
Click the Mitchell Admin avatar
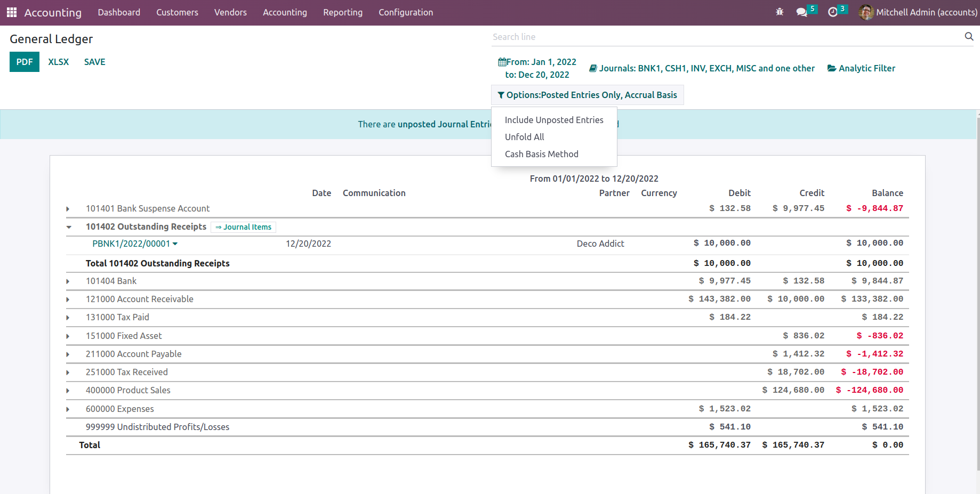click(866, 12)
